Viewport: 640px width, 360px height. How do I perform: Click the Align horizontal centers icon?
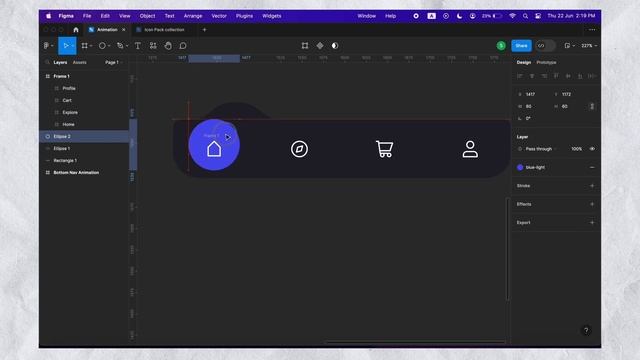click(532, 76)
